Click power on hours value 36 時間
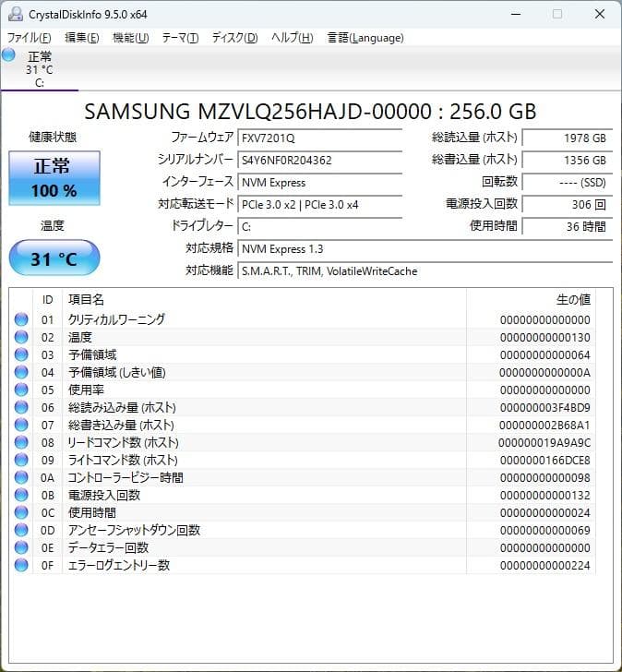 point(568,227)
